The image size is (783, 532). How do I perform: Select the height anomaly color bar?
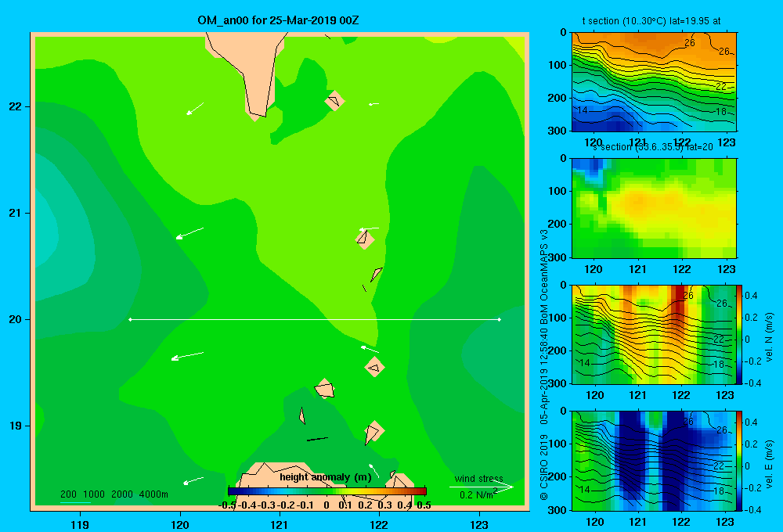[x=327, y=491]
